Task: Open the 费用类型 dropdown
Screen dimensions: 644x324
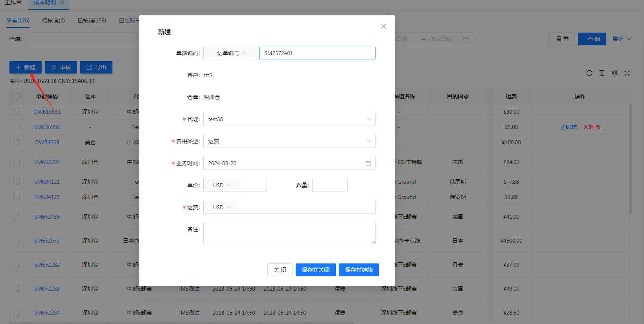Action: point(289,141)
